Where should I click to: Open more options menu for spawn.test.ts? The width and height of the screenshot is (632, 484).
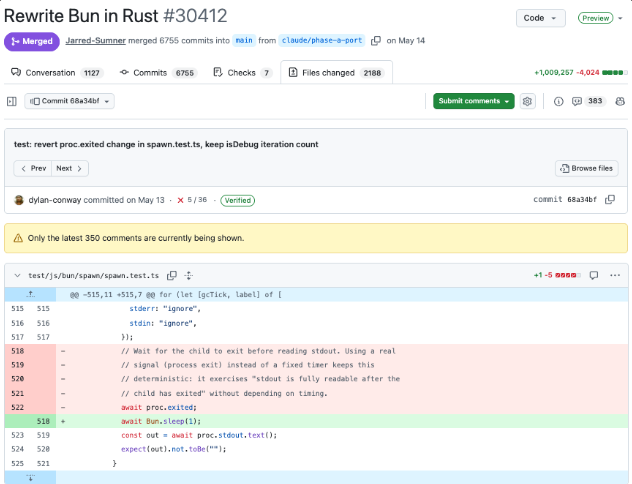615,275
